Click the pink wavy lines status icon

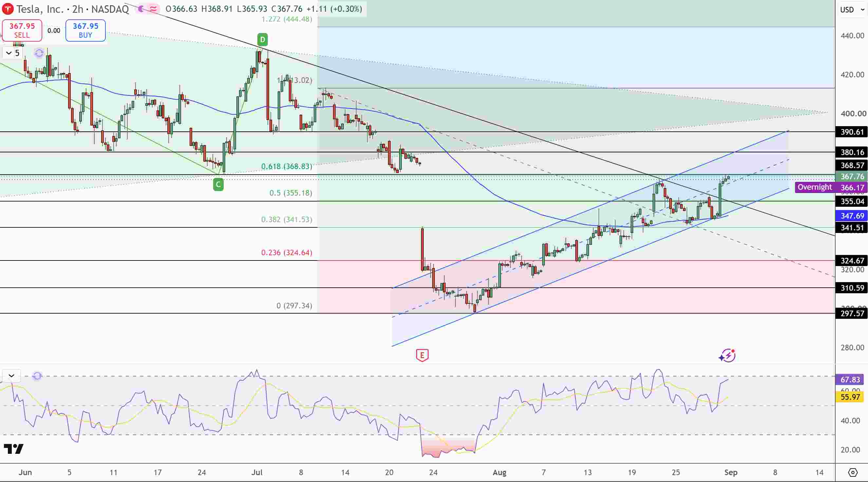click(x=153, y=9)
